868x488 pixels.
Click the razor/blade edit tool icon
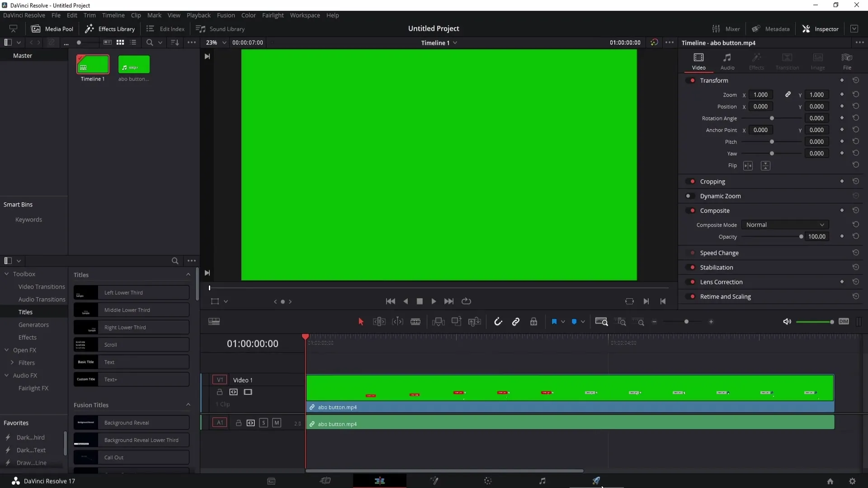(x=415, y=322)
